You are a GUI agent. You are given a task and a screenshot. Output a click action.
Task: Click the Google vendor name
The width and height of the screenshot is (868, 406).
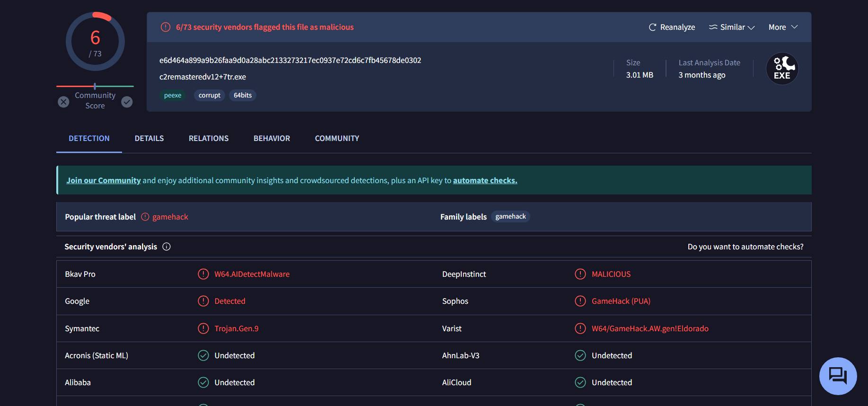click(77, 301)
